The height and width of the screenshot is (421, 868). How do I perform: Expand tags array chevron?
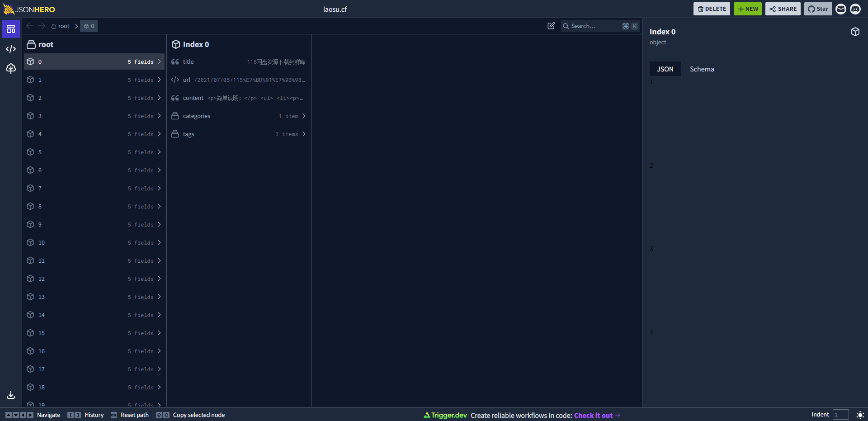[304, 134]
